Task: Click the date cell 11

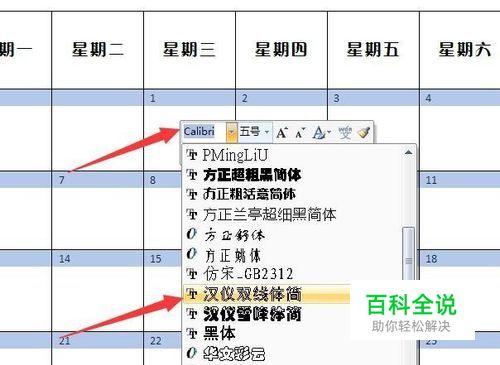Action: pos(460,180)
